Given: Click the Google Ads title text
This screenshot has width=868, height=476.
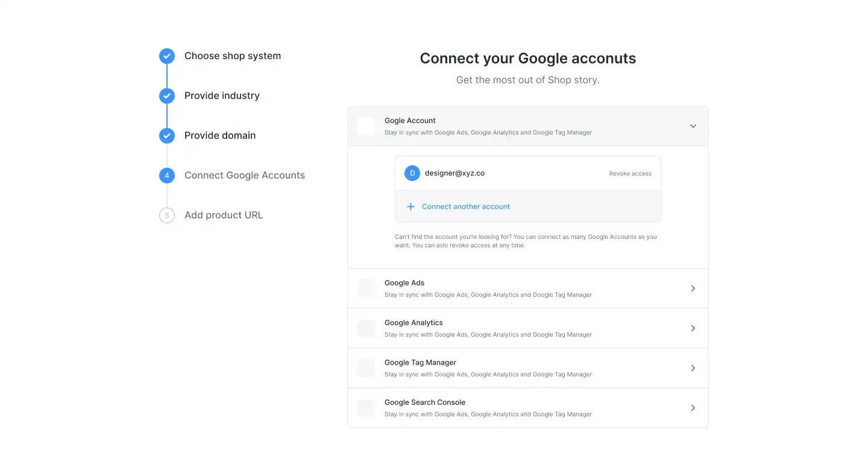Looking at the screenshot, I should pyautogui.click(x=404, y=283).
